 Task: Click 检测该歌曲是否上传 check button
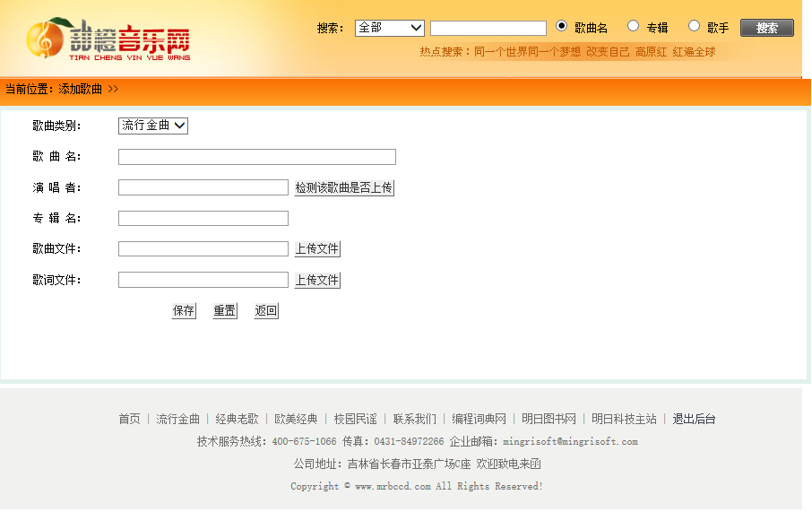pyautogui.click(x=343, y=187)
